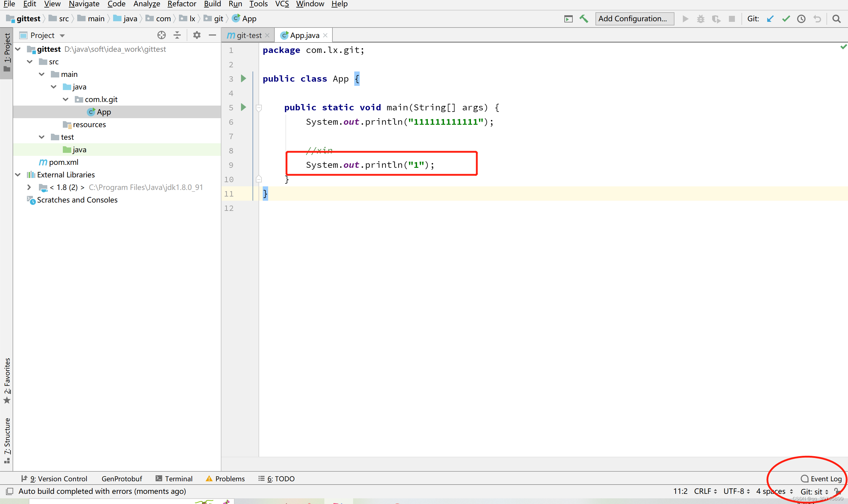Click Git Commit checkmark icon
Image resolution: width=848 pixels, height=504 pixels.
tap(786, 19)
